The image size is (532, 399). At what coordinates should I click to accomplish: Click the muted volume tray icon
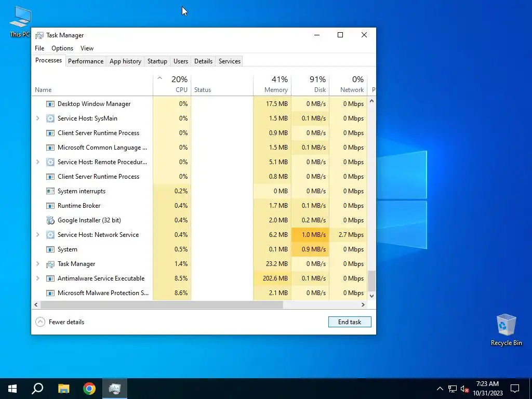coord(464,389)
